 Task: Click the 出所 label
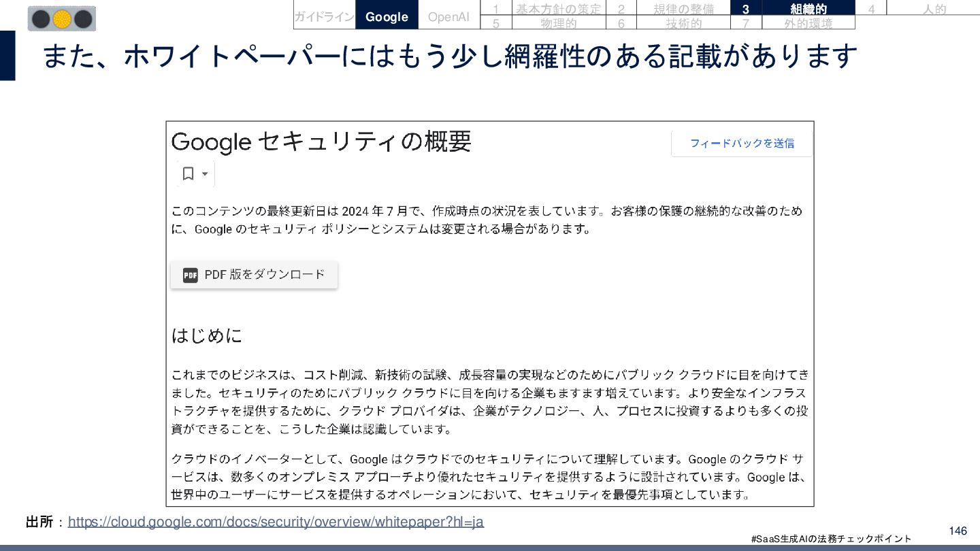pyautogui.click(x=39, y=522)
